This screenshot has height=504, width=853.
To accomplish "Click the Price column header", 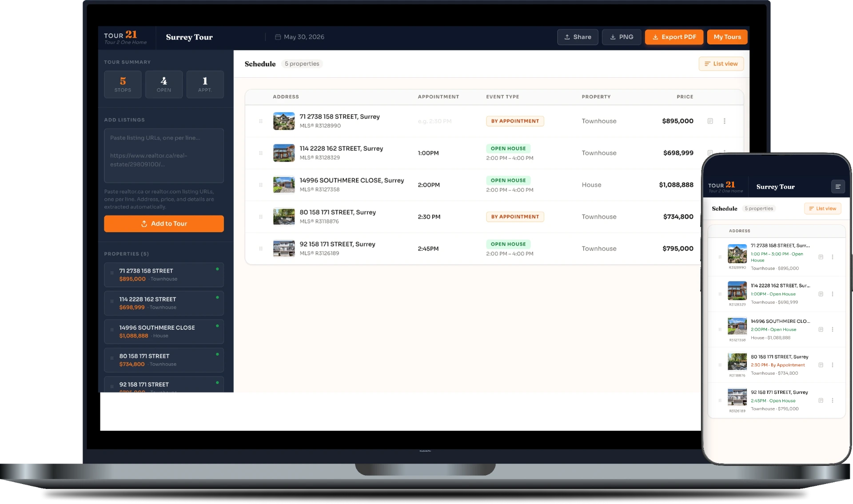I will [685, 97].
